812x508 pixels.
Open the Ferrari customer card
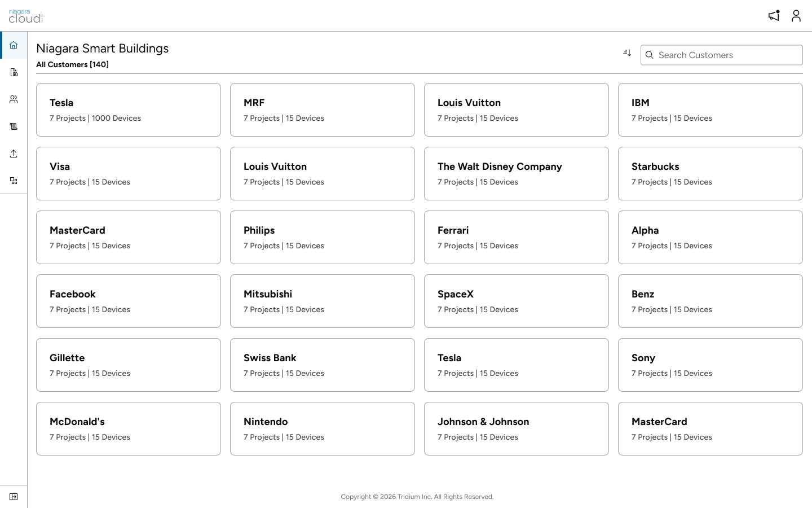[x=517, y=237]
